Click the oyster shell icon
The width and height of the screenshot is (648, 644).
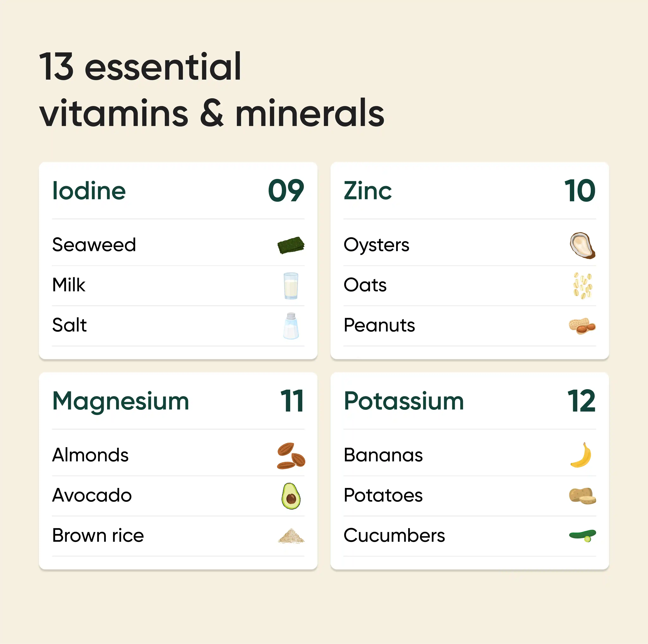point(582,245)
